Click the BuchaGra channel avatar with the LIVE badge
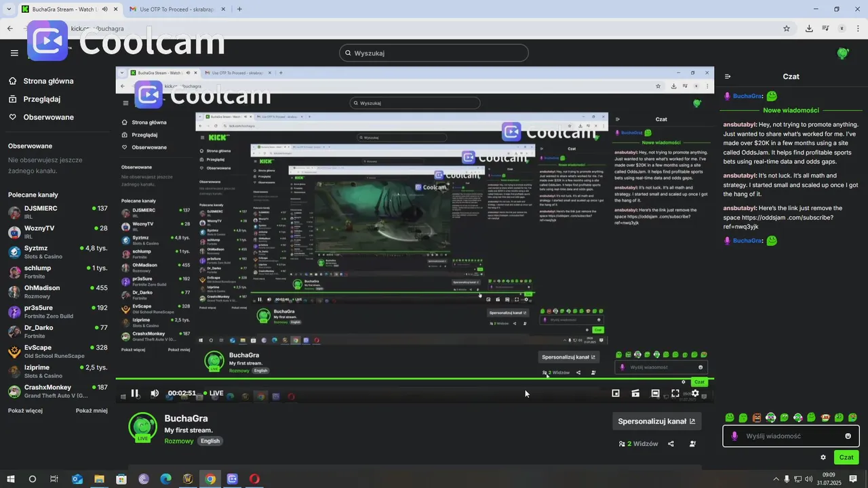This screenshot has width=868, height=488. tap(142, 427)
